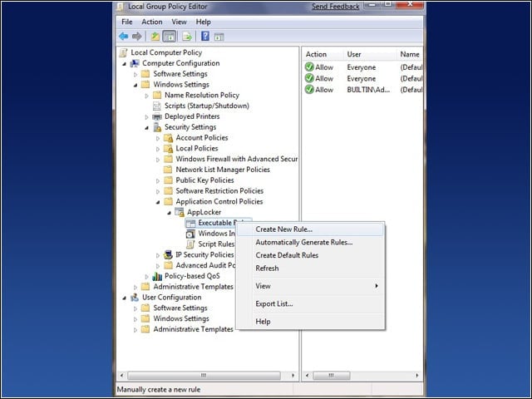Click the Action column header
The width and height of the screenshot is (532, 399).
[323, 54]
